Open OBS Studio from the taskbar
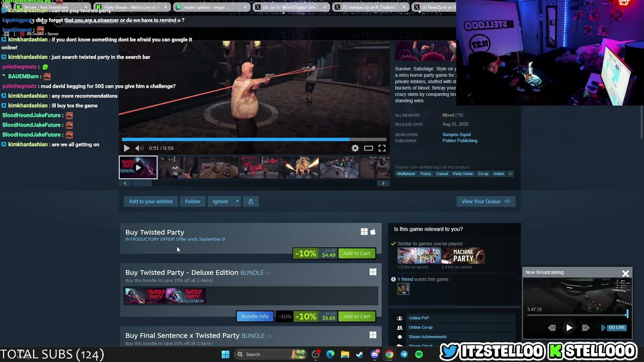This screenshot has width=644, height=362. (315, 354)
